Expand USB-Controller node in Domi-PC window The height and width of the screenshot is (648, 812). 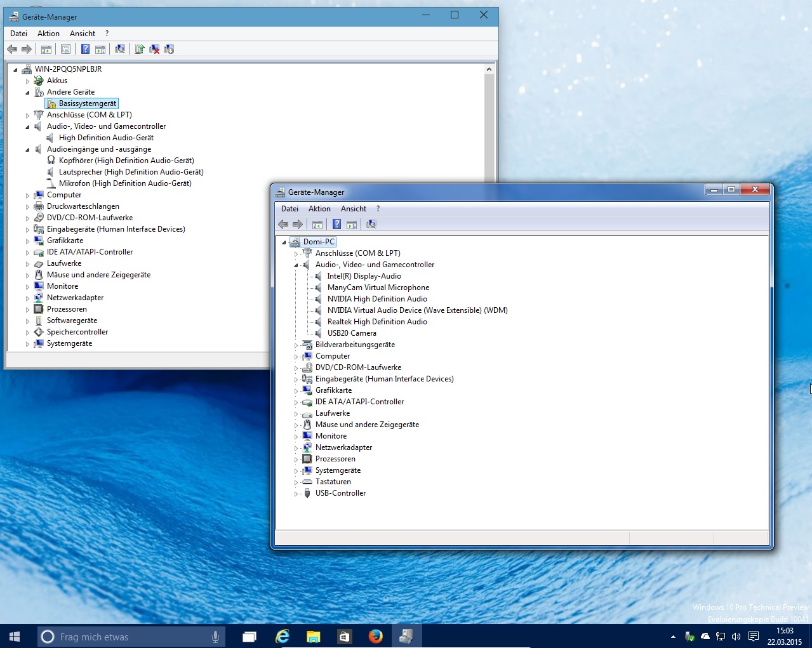click(296, 494)
